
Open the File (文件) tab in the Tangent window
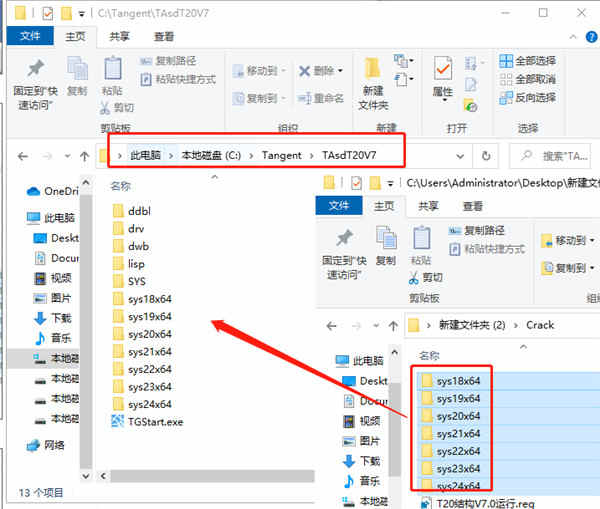coord(30,36)
